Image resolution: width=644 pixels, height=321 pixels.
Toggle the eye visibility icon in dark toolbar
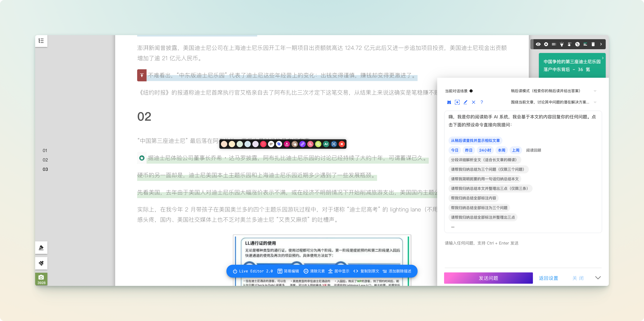click(538, 44)
